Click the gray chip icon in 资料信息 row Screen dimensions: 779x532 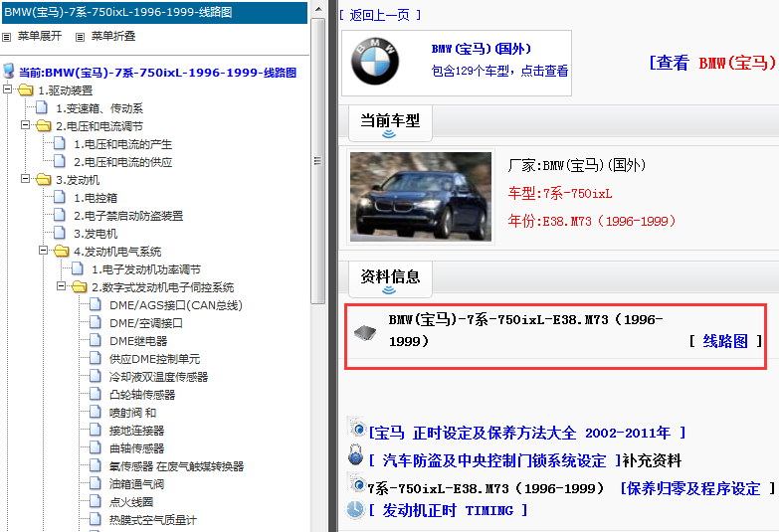point(365,332)
